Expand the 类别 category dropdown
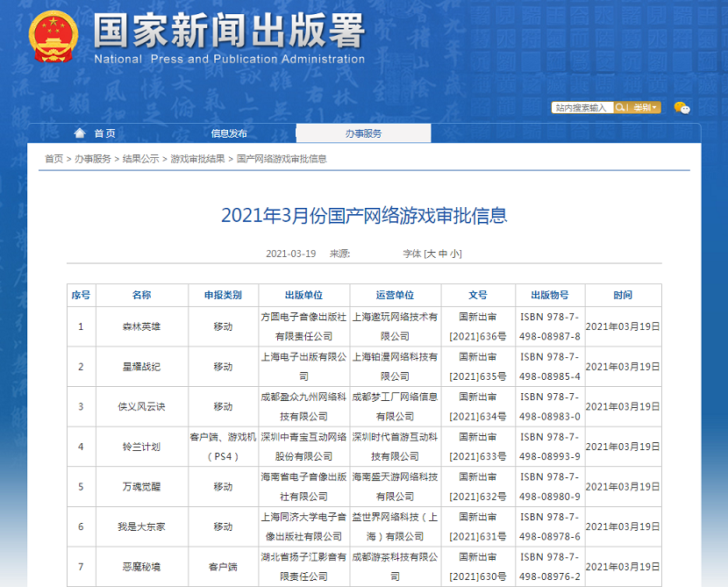 pos(646,108)
